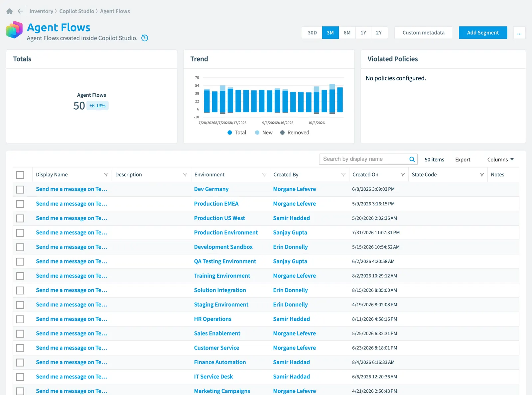Screen dimensions: 532x395
Task: Check the Production EMEA row checkbox
Action: tap(20, 204)
